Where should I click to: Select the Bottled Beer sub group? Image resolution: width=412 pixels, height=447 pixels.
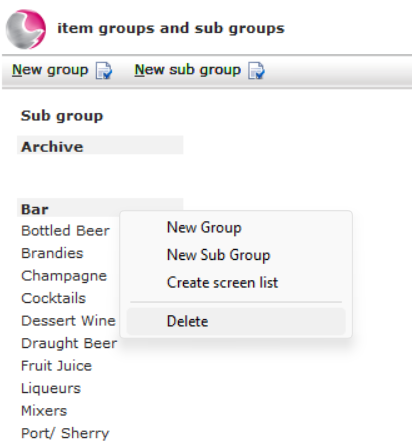click(x=65, y=231)
